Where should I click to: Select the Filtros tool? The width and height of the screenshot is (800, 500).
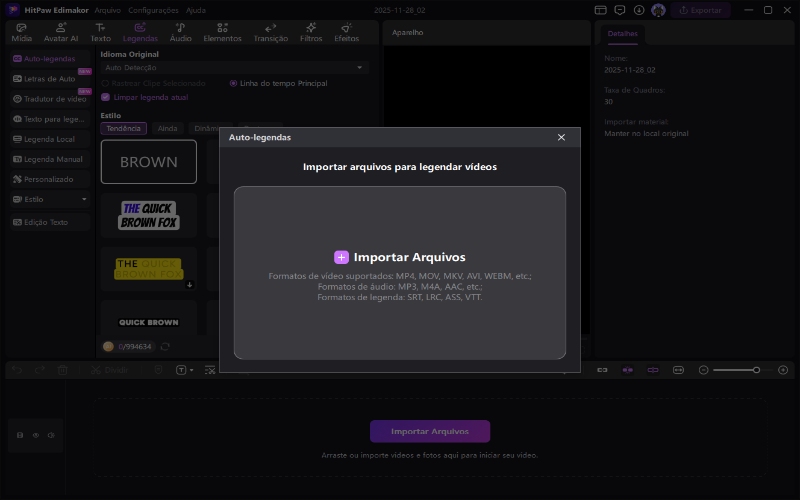(x=311, y=32)
